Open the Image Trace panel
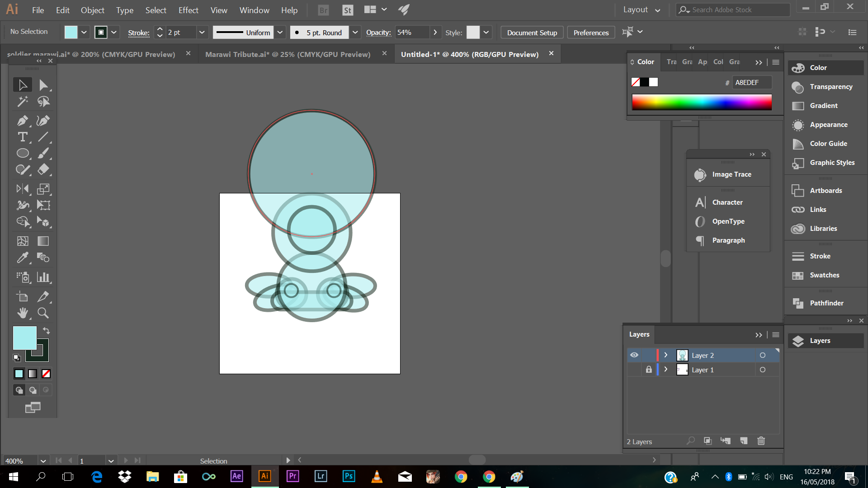The width and height of the screenshot is (868, 488). tap(728, 174)
